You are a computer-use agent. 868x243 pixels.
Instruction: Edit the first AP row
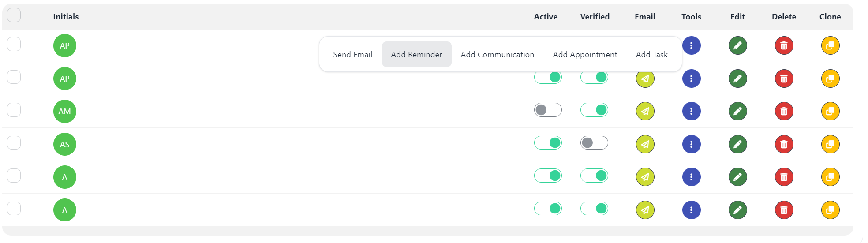(737, 45)
